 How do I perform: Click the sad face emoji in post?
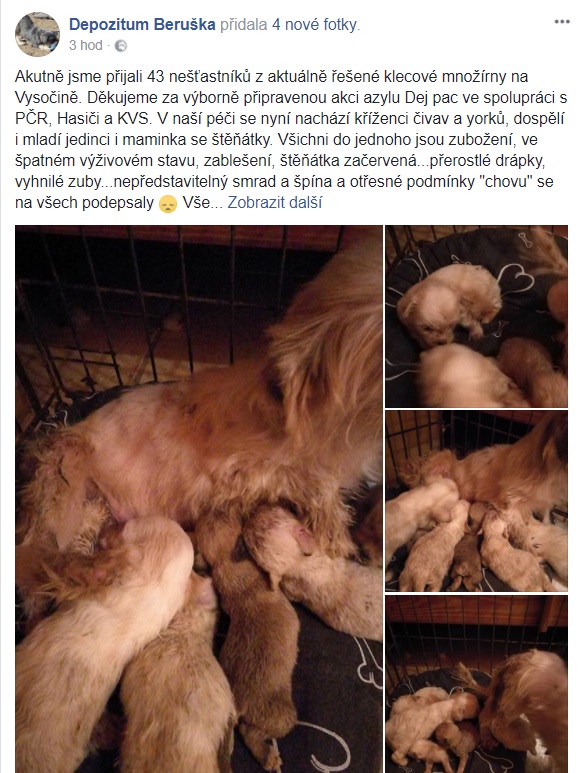click(x=168, y=203)
